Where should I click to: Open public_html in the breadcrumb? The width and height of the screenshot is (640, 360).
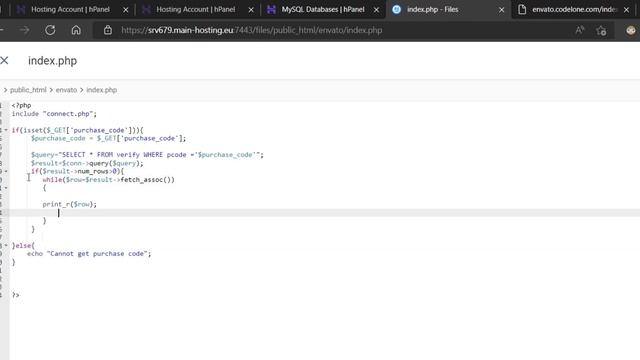[28, 90]
